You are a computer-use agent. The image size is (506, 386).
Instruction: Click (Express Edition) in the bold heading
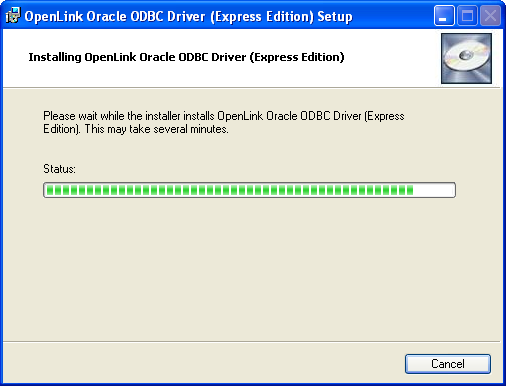click(297, 57)
